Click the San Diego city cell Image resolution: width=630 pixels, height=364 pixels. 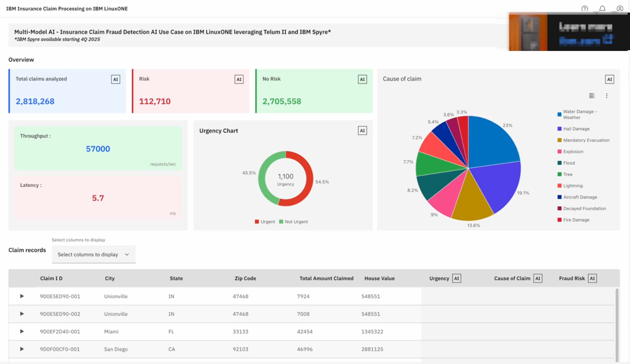coord(116,349)
